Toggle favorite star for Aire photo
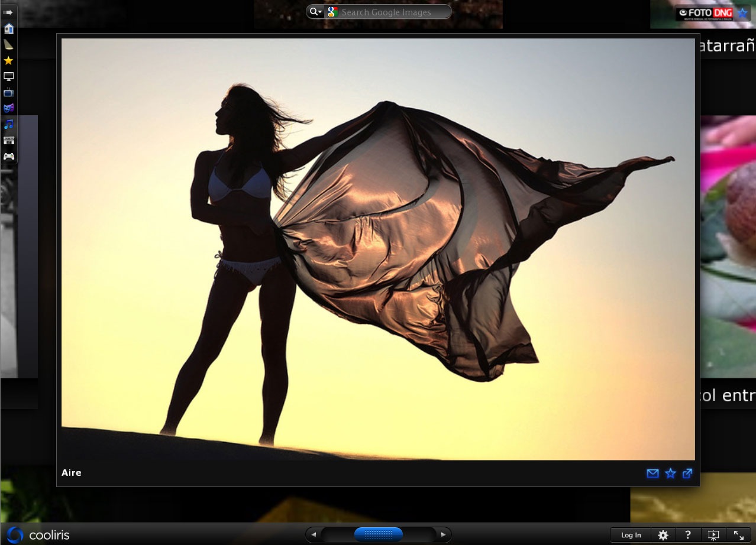The image size is (756, 545). pos(670,473)
